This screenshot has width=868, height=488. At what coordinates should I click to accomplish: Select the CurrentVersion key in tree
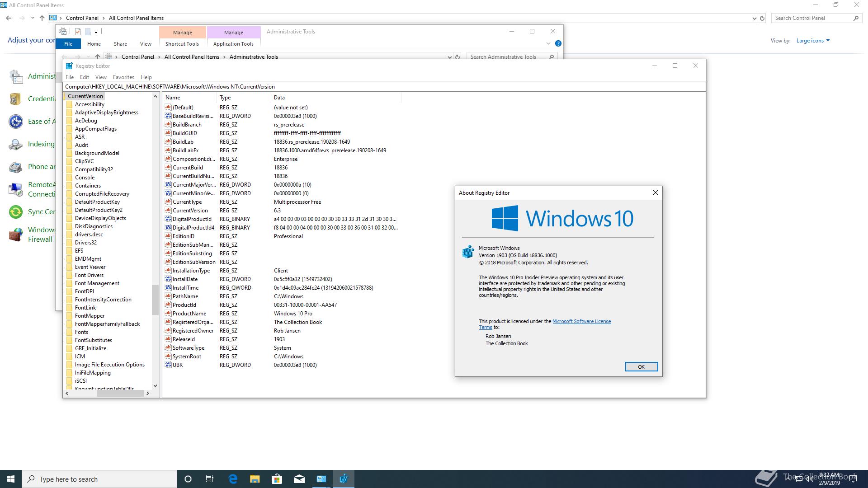pos(85,96)
